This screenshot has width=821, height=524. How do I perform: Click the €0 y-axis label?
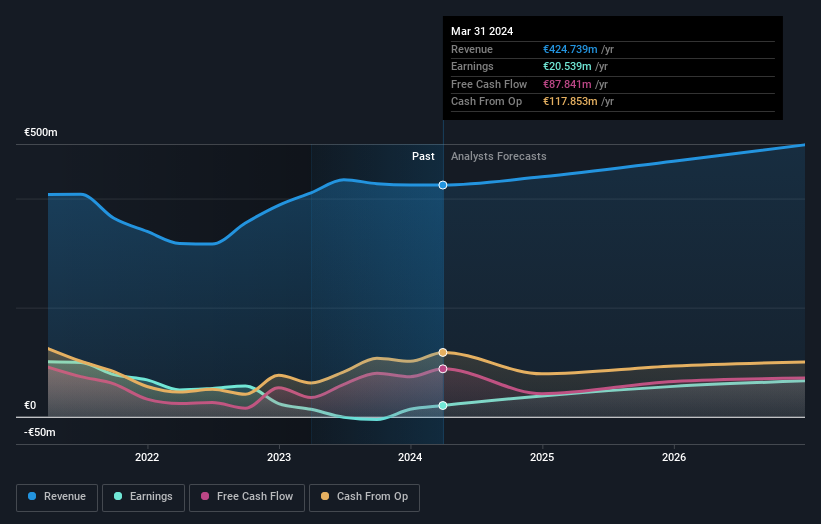tap(30, 405)
